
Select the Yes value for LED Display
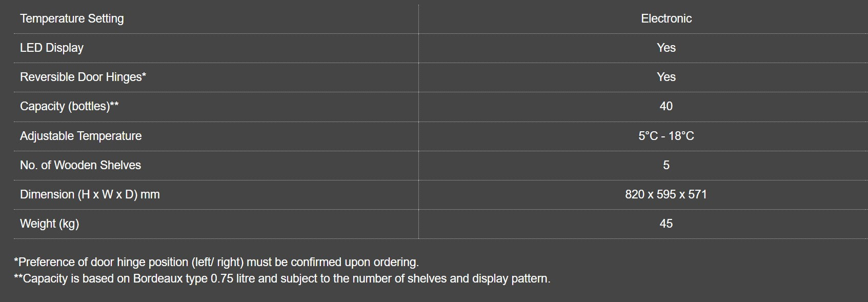666,48
